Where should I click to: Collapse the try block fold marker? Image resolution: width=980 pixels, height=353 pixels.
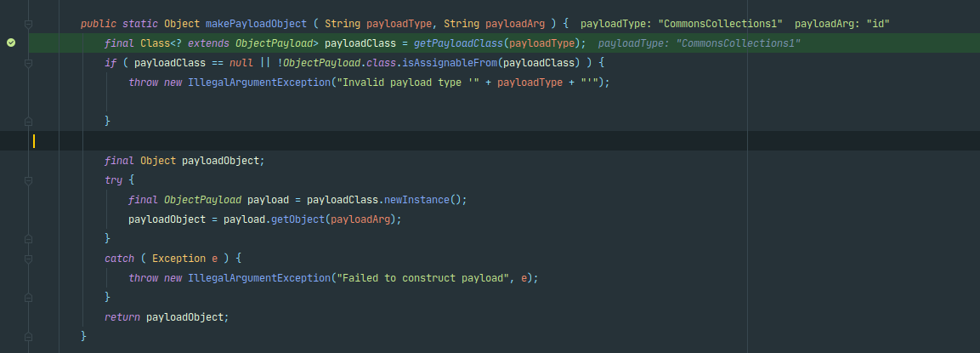pyautogui.click(x=28, y=180)
